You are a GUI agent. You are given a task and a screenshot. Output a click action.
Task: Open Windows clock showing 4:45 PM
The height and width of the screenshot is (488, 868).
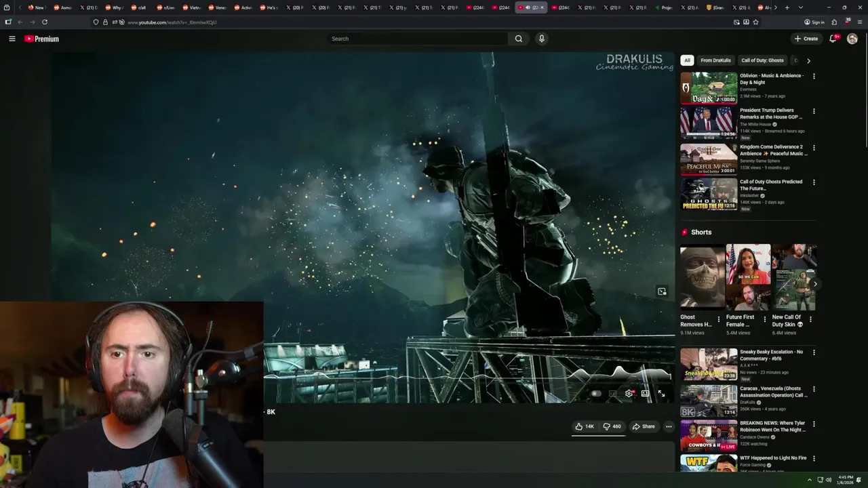point(846,480)
